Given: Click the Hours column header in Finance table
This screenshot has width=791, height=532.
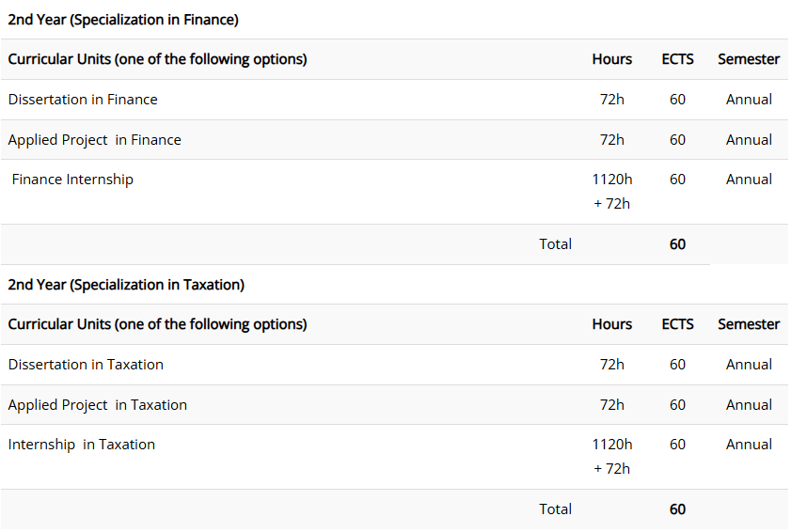Looking at the screenshot, I should tap(612, 59).
